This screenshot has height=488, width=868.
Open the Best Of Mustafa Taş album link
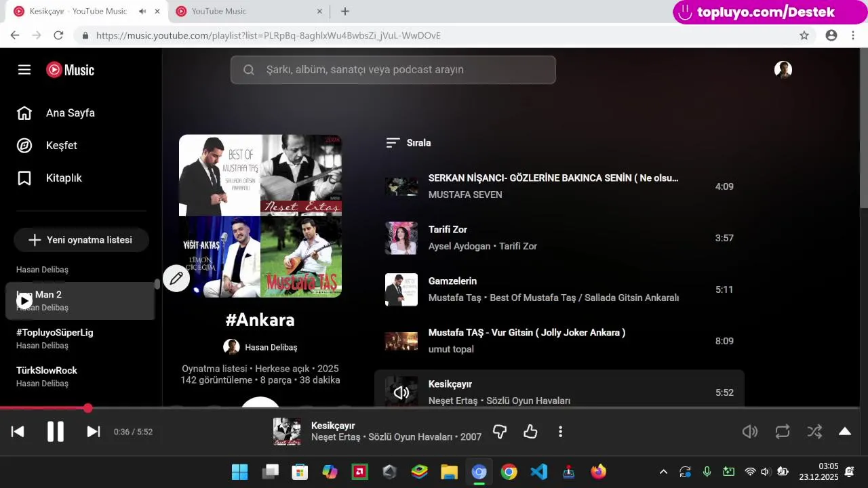pos(584,298)
